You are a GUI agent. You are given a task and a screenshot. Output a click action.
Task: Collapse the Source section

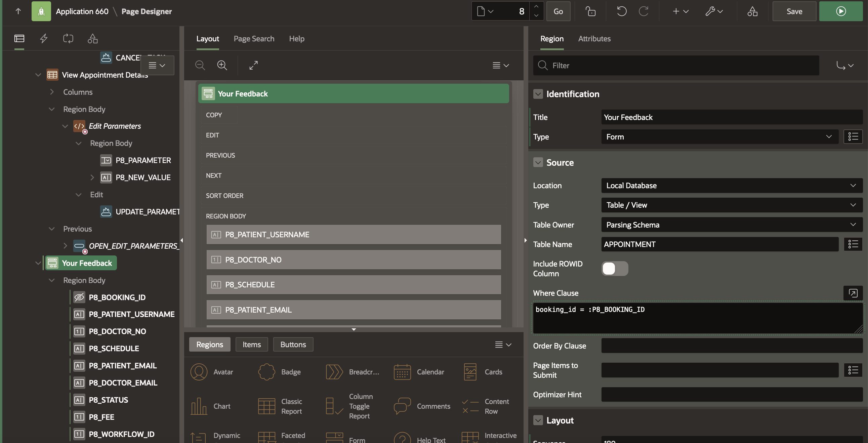tap(538, 162)
